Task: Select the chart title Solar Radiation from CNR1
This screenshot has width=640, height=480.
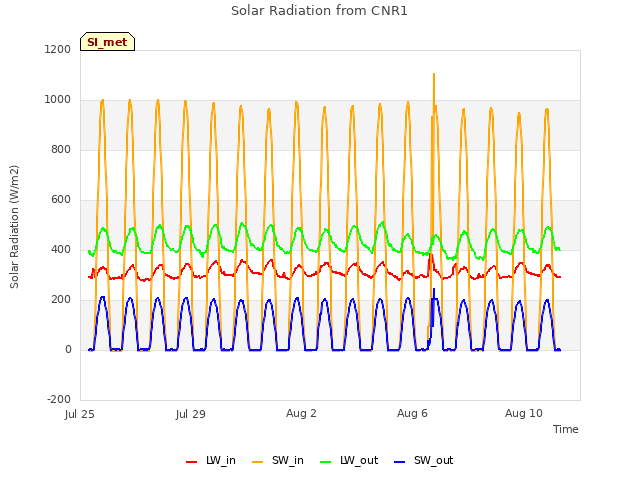Action: click(x=319, y=11)
